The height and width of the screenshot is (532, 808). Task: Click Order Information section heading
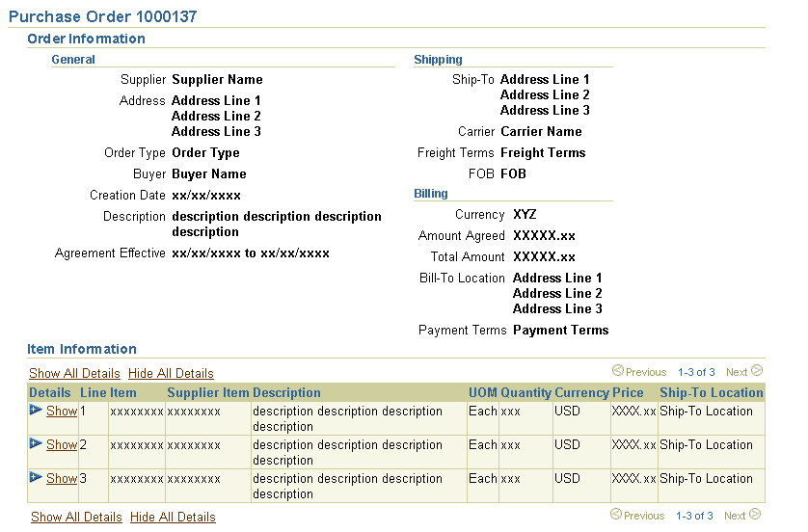point(86,39)
